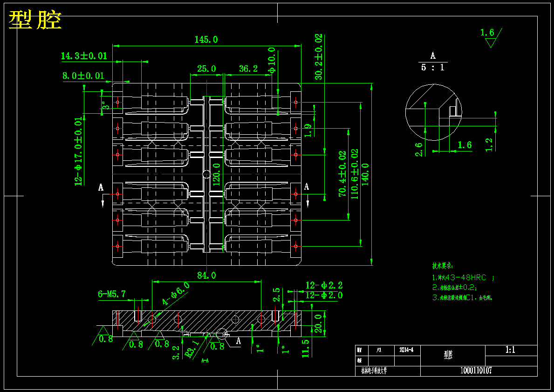The width and height of the screenshot is (554, 392).
Task: Select the '84.0' dimension text
Action: click(206, 275)
